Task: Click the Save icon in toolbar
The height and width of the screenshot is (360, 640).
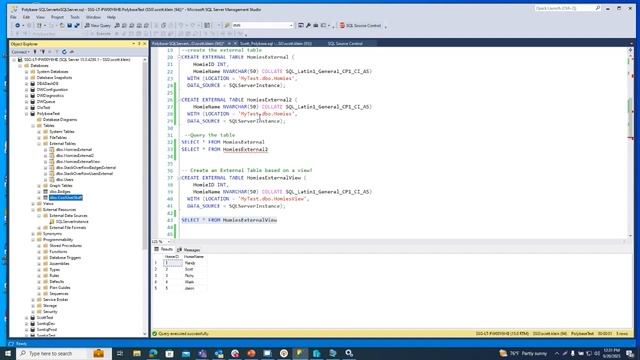Action: point(69,25)
